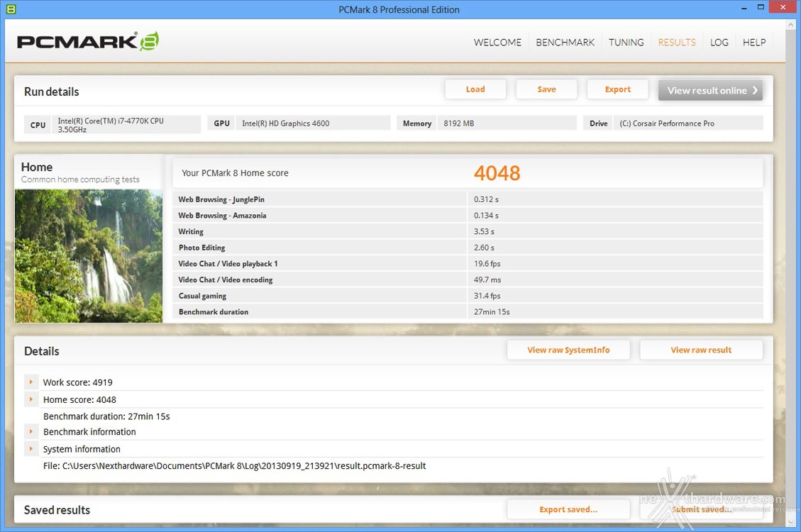Click the Load button
Screen dimensions: 801x532
[x=475, y=89]
